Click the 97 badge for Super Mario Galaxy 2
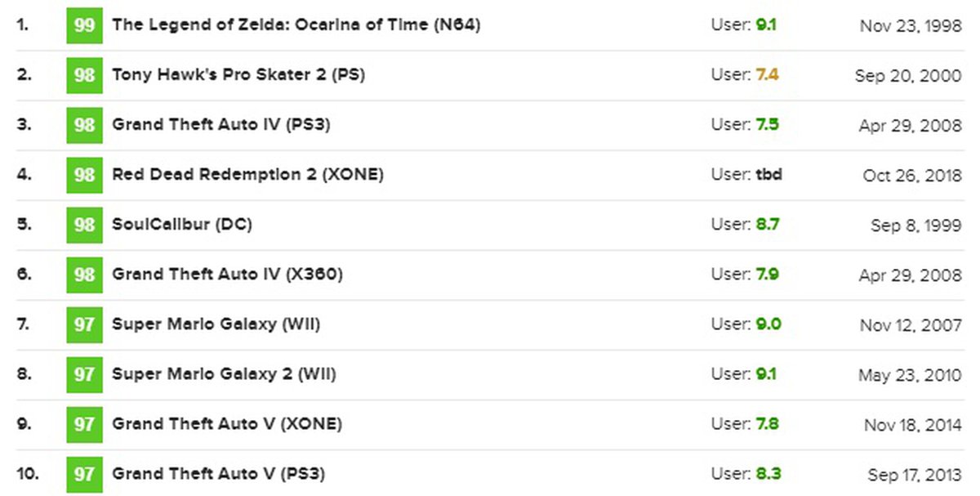 coord(84,374)
